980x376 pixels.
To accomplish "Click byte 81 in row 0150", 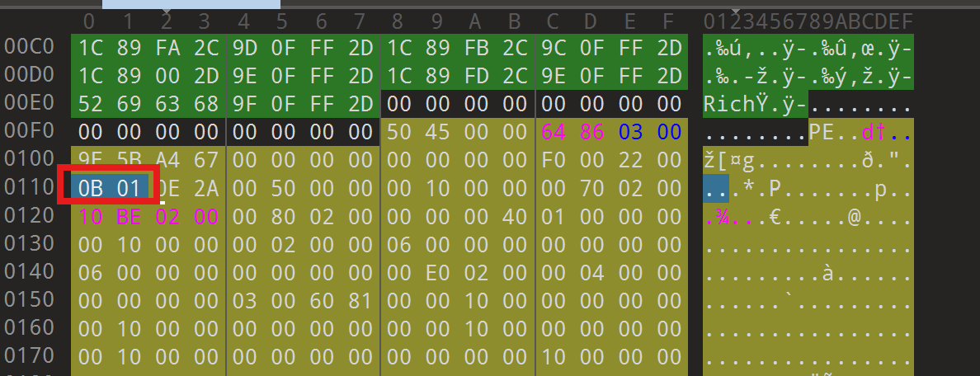I will 360,300.
